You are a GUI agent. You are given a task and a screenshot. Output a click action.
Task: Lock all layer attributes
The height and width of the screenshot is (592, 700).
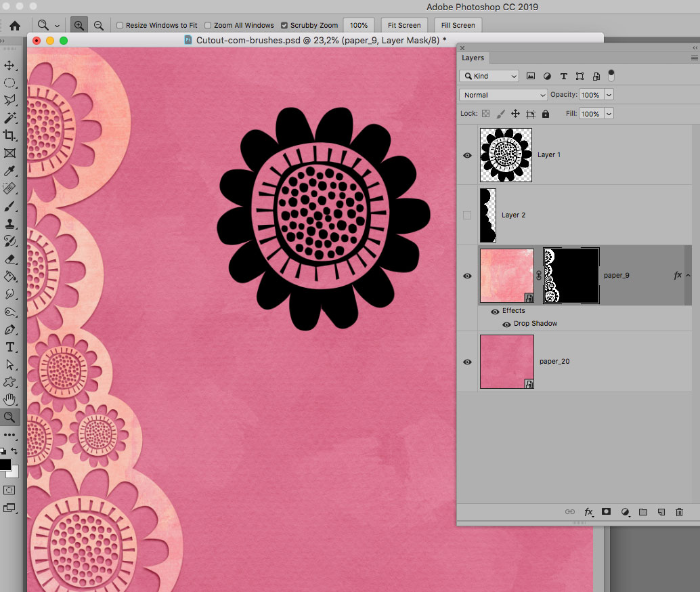point(546,114)
